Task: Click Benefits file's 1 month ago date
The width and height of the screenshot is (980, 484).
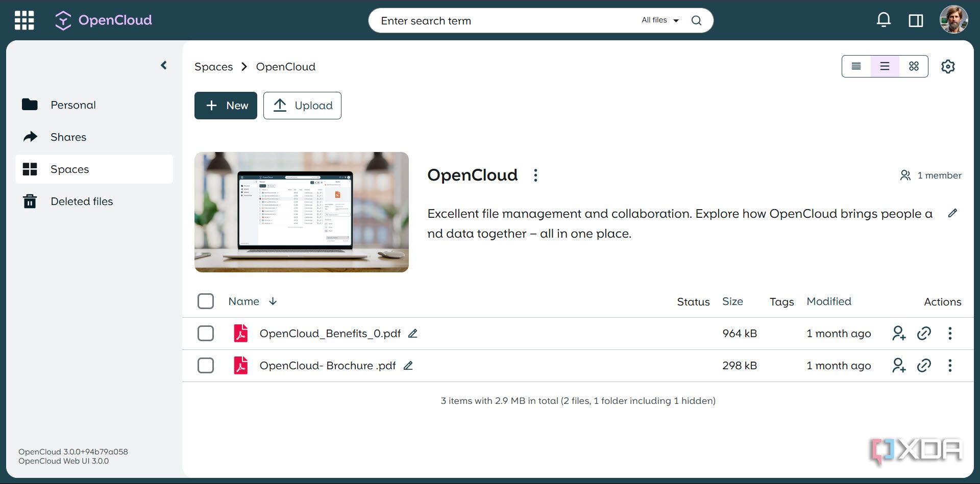Action: pyautogui.click(x=839, y=334)
